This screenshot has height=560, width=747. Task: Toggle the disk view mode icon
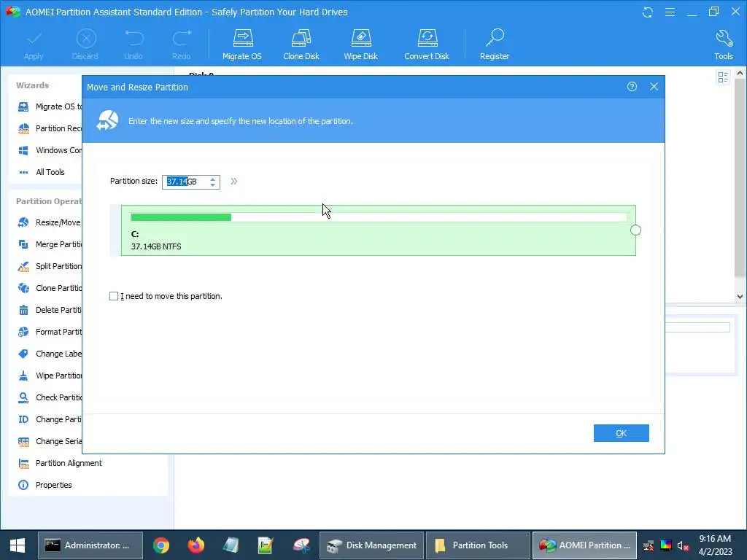[723, 77]
